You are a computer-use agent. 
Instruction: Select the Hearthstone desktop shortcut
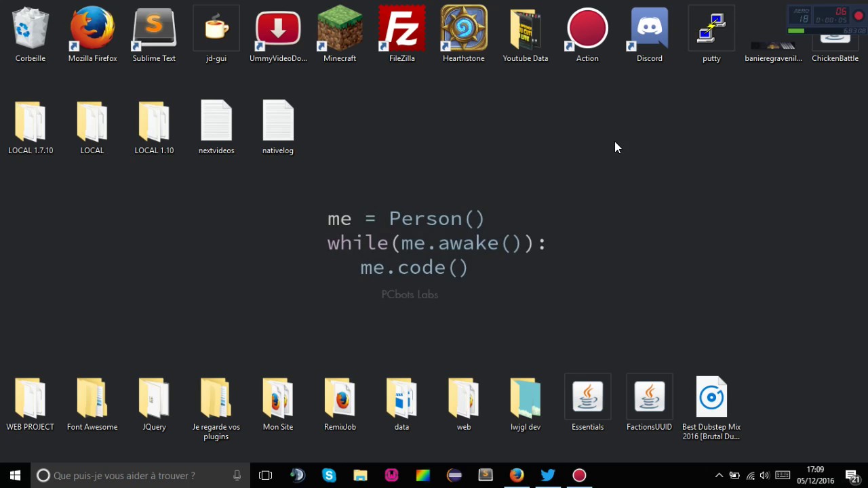point(464,34)
